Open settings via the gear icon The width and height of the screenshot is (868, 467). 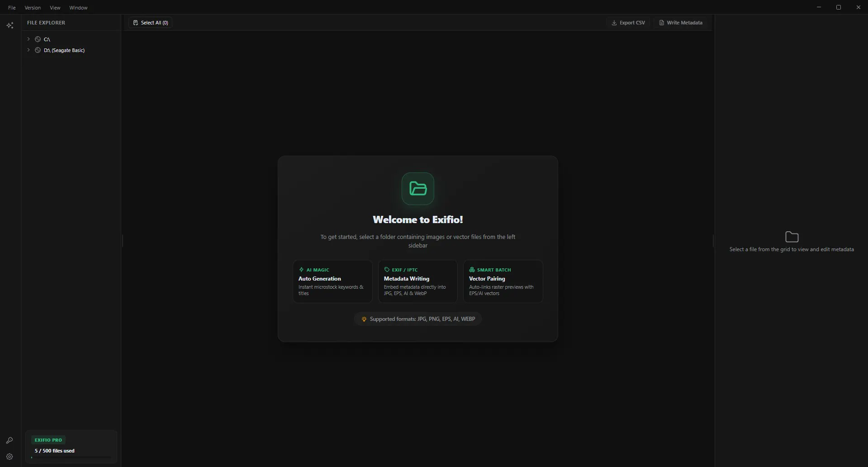pyautogui.click(x=9, y=457)
